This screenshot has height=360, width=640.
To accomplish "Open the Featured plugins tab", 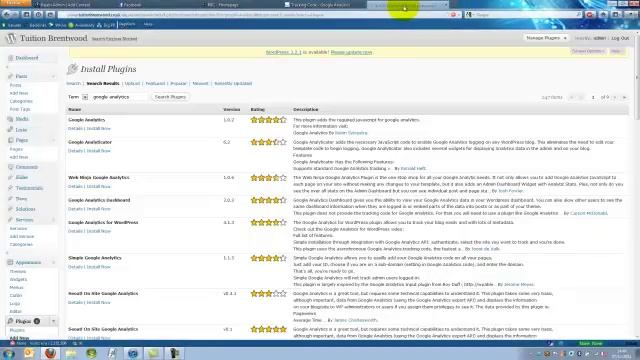I will click(x=156, y=84).
